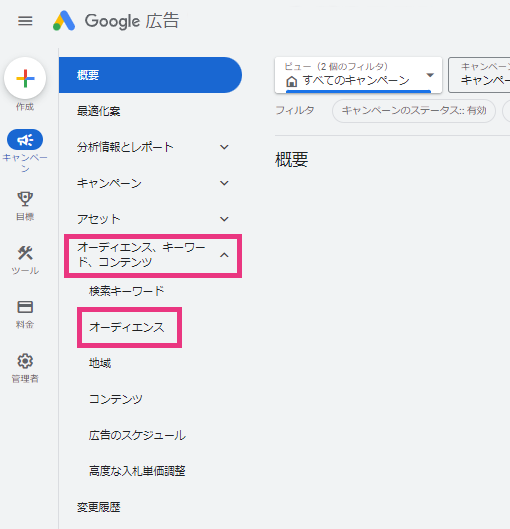Image resolution: width=510 pixels, height=529 pixels.
Task: Go to 最適化案 page
Action: (98, 111)
